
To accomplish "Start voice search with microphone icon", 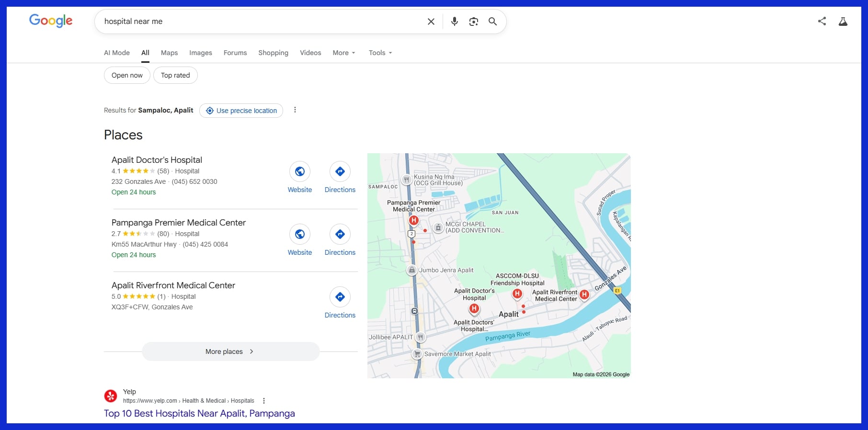I will (x=454, y=22).
